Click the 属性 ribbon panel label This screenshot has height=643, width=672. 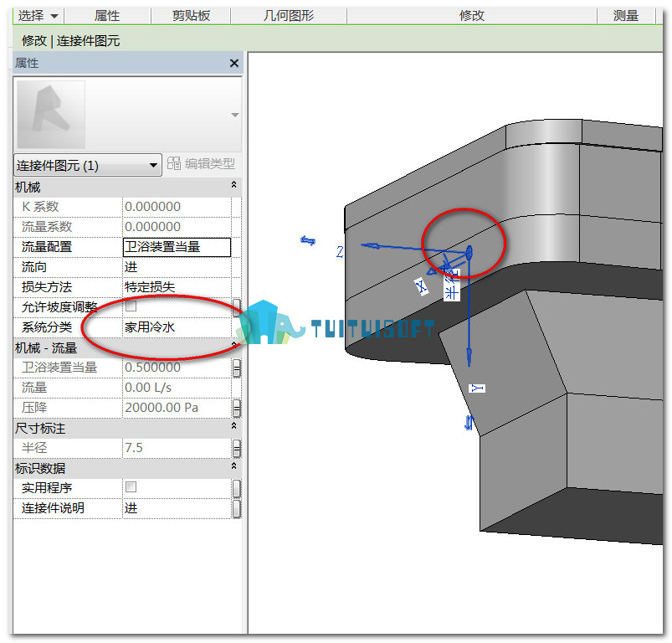tap(107, 16)
